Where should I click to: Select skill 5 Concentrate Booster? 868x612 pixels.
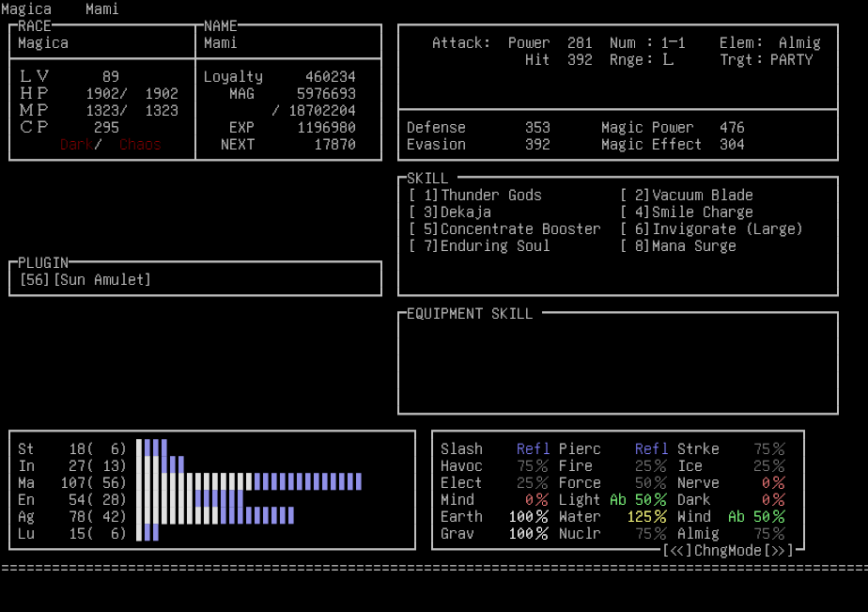pos(504,228)
